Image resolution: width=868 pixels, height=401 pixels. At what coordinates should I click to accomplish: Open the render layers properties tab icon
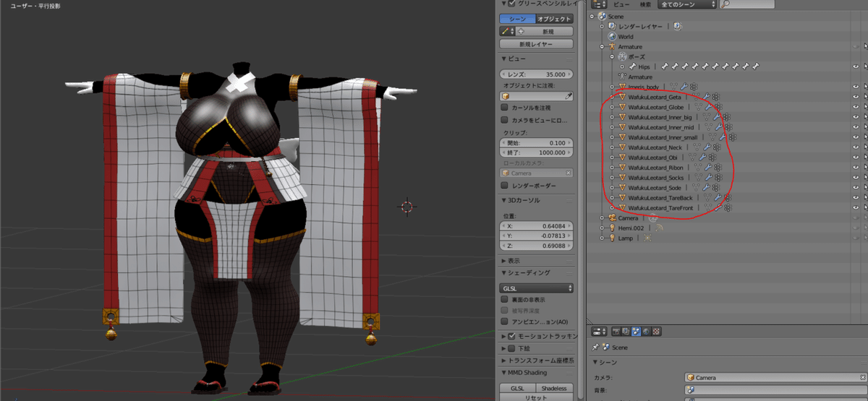coord(627,332)
